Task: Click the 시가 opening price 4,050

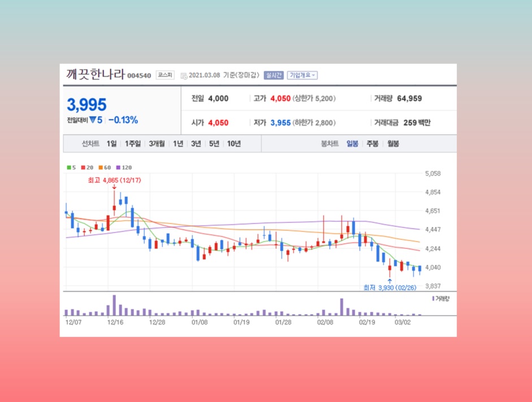Action: (x=218, y=123)
